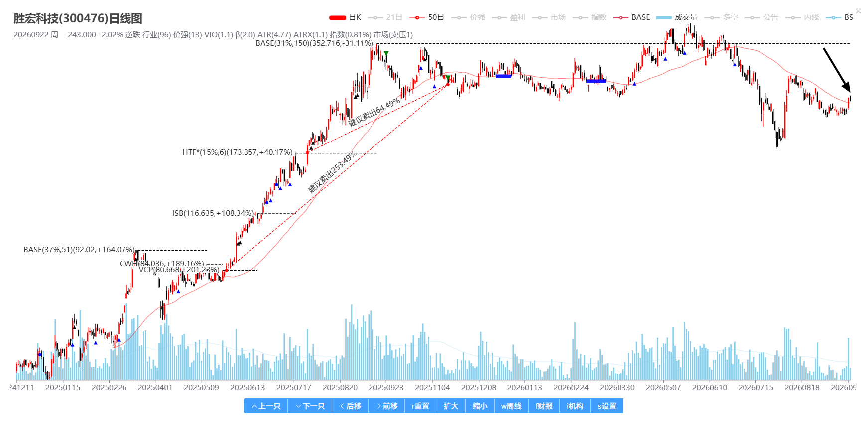868x425 pixels.
Task: Click the green sell triangle near the 20250923 peak
Action: point(386,53)
